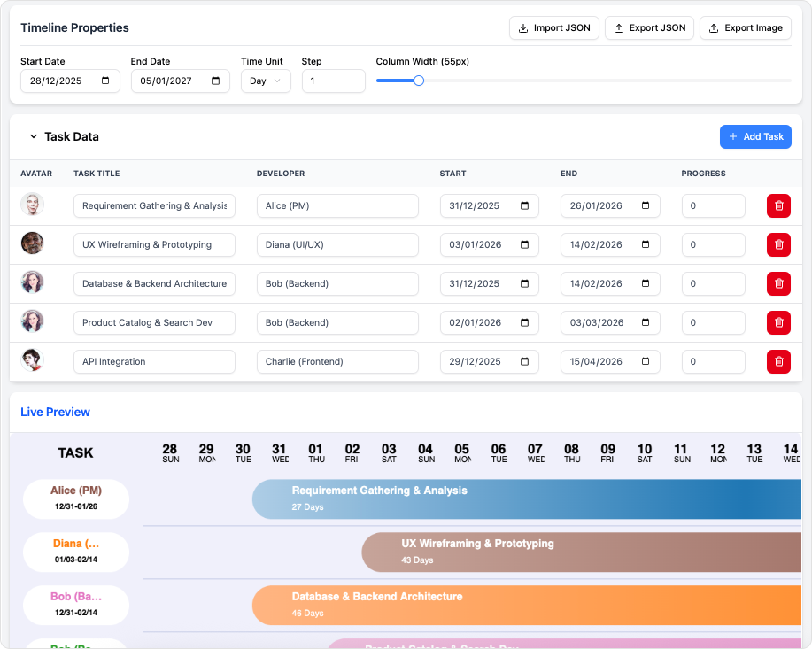Image resolution: width=812 pixels, height=649 pixels.
Task: Open the Time Unit dropdown showing Day
Action: (x=266, y=81)
